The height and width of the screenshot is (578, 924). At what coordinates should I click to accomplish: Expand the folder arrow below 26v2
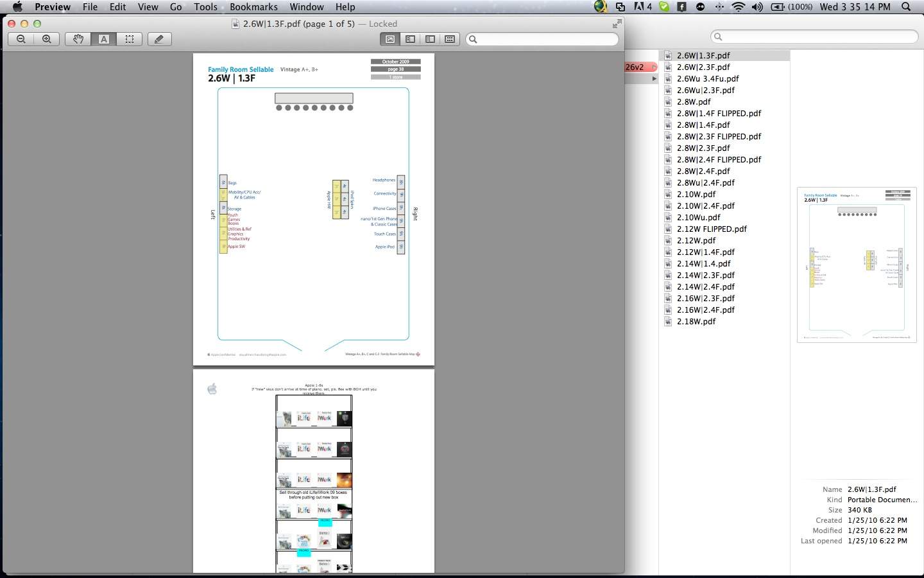click(x=654, y=78)
